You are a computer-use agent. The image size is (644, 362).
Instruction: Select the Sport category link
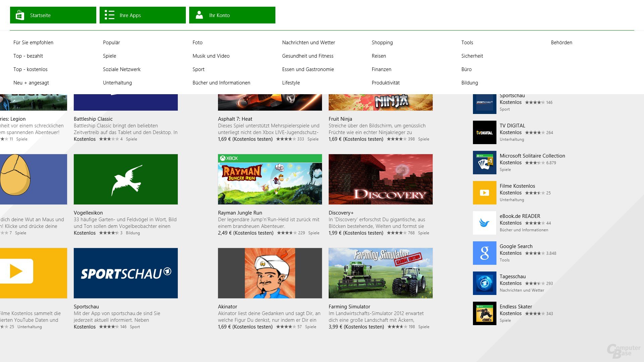[x=199, y=69]
